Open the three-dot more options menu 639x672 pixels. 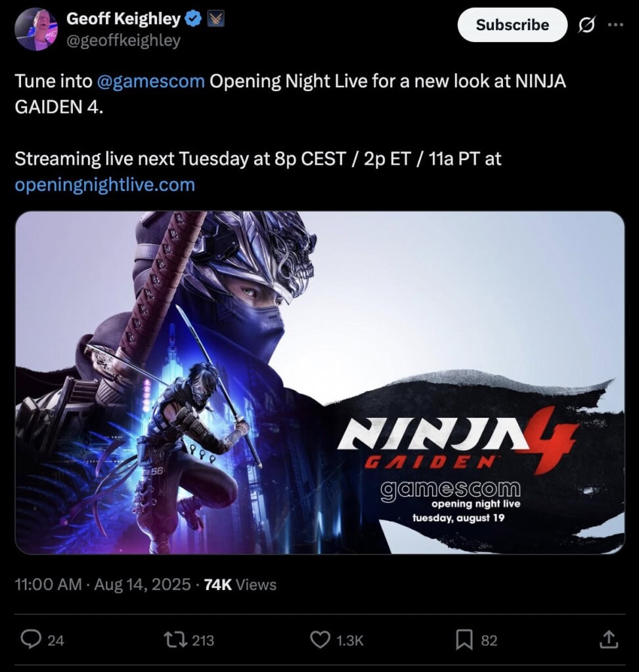[x=615, y=25]
